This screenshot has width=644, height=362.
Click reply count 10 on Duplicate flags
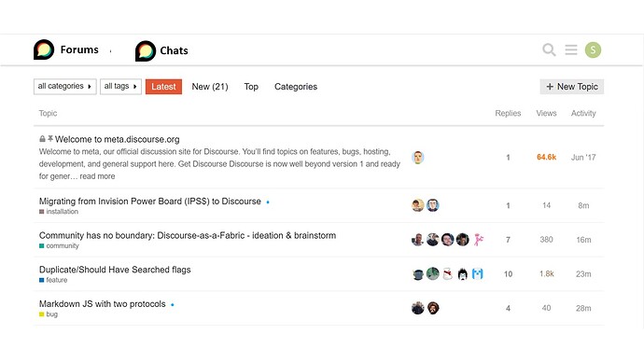pyautogui.click(x=508, y=273)
